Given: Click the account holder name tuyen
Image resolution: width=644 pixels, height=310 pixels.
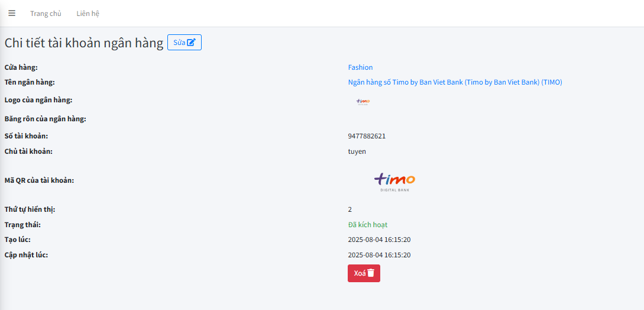Looking at the screenshot, I should [357, 151].
